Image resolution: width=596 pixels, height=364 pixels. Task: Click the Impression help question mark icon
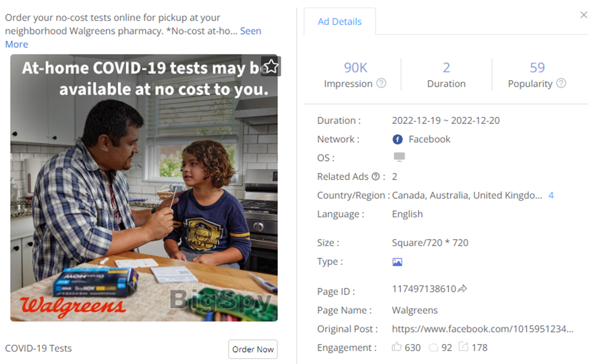381,84
